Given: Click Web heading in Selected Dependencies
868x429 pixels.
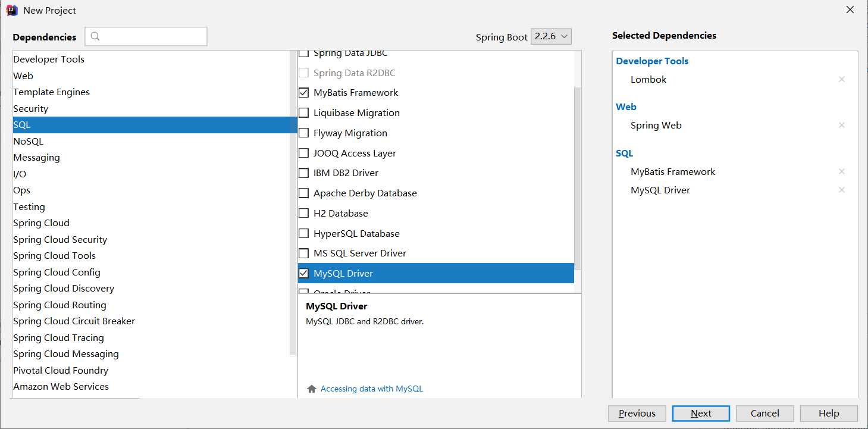Looking at the screenshot, I should click(x=626, y=107).
